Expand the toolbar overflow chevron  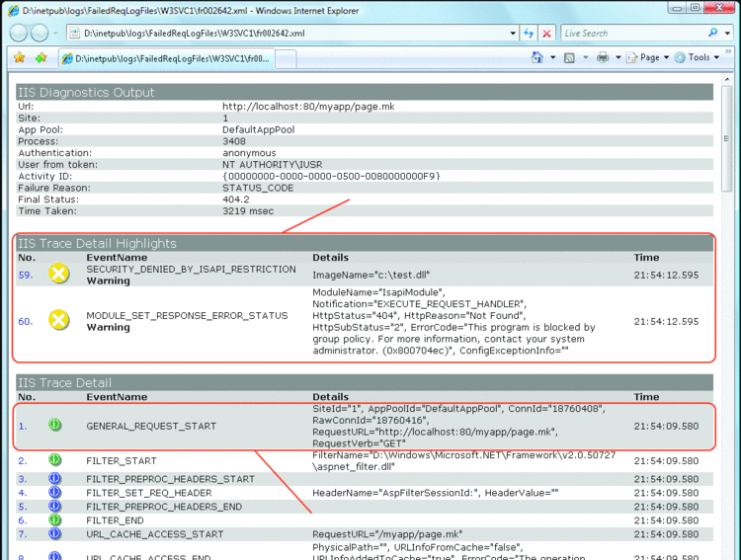[x=728, y=51]
